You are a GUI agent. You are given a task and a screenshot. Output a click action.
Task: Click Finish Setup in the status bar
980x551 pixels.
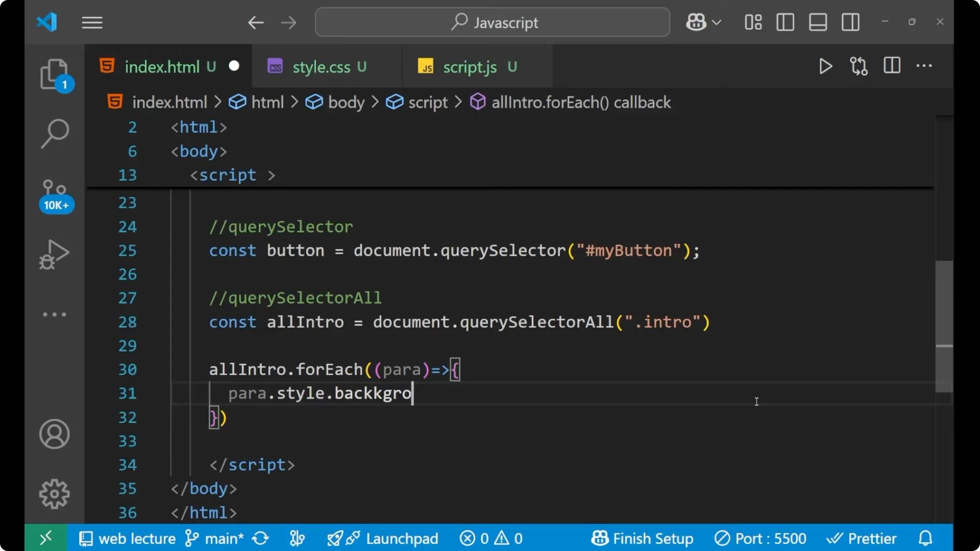coord(642,538)
